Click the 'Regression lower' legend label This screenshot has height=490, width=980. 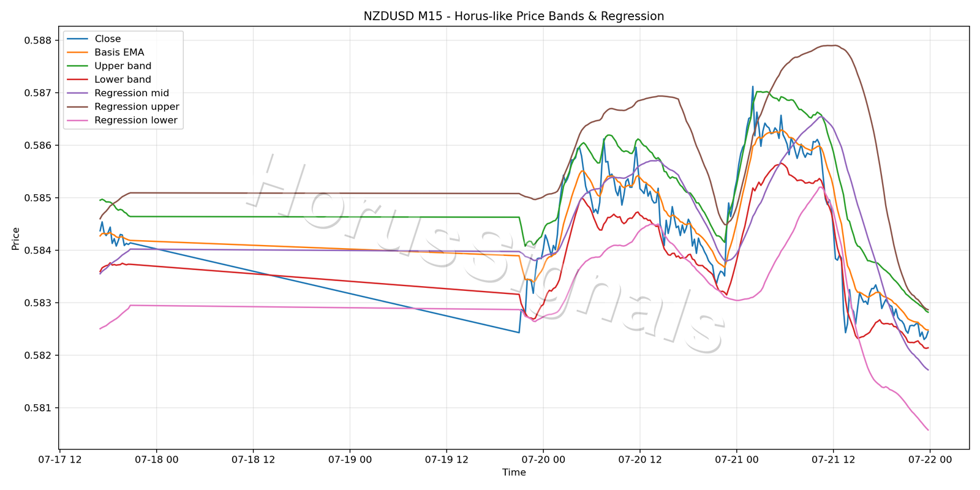[136, 120]
